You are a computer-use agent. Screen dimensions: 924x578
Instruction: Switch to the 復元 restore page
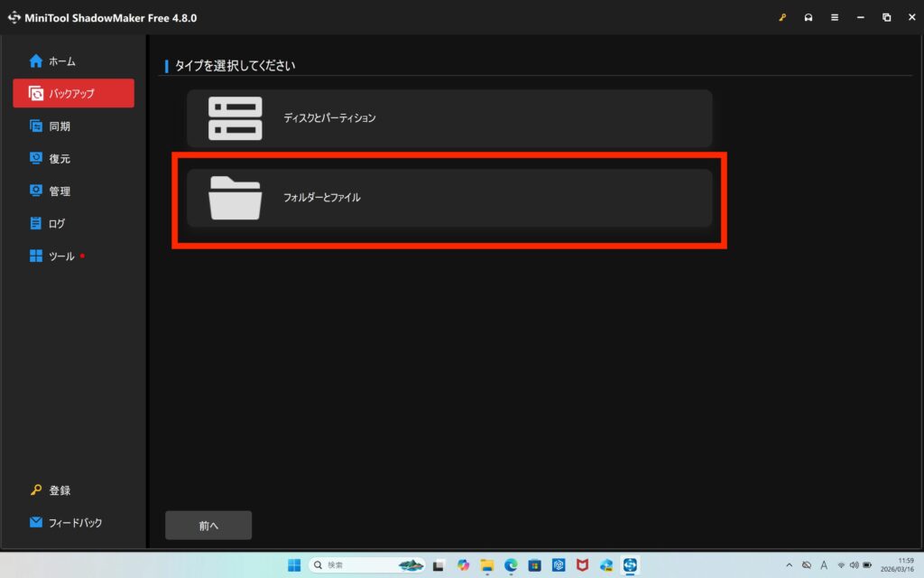[x=59, y=159]
